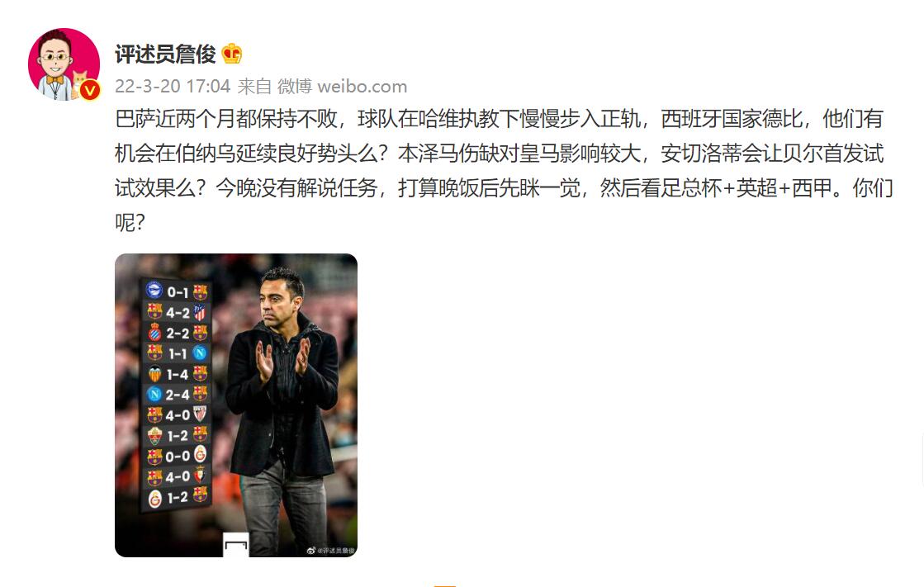Click the orange V verified badge
924x587 pixels.
coord(89,90)
